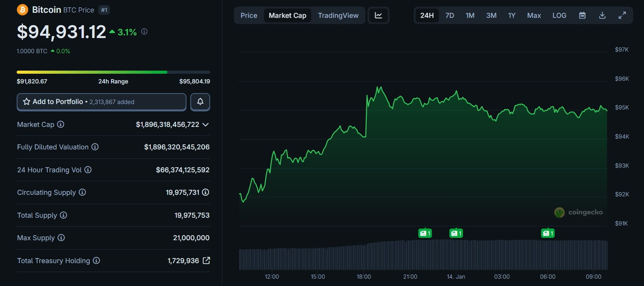
Task: Download chart data with the download icon
Action: (x=602, y=16)
